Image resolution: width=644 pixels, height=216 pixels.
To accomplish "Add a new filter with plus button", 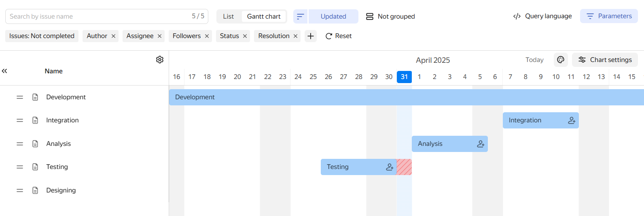I will click(x=311, y=36).
